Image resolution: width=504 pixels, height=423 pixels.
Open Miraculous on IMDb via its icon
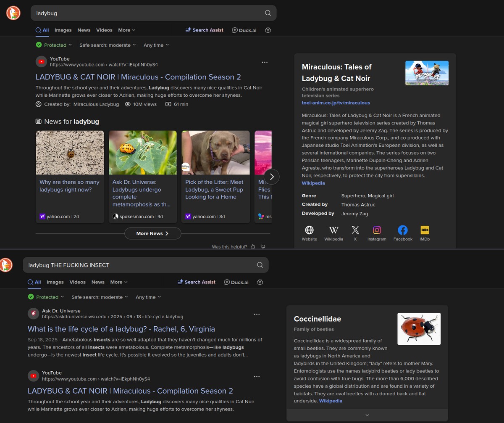pyautogui.click(x=425, y=230)
